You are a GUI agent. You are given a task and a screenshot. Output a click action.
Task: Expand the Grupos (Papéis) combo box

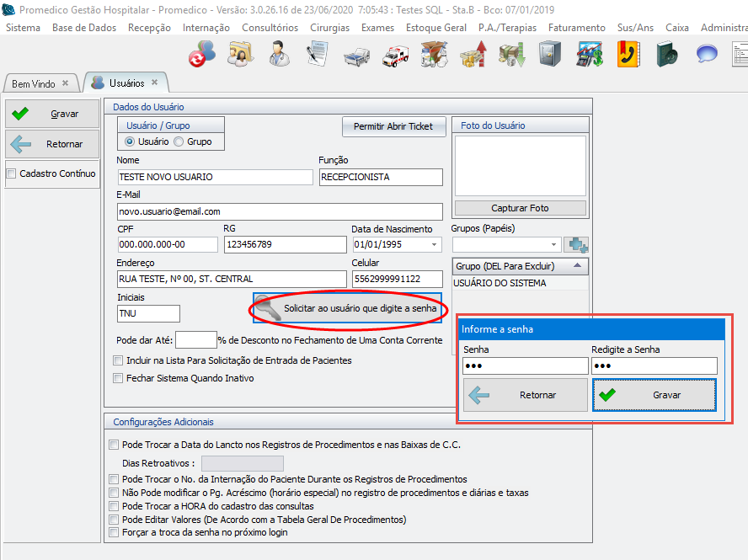coord(553,245)
